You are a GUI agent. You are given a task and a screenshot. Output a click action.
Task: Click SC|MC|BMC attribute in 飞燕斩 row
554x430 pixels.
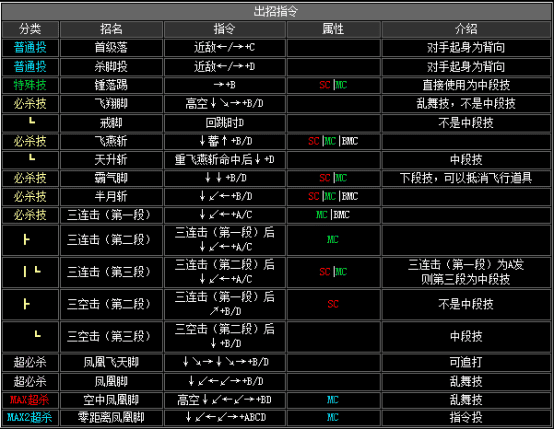coord(333,141)
